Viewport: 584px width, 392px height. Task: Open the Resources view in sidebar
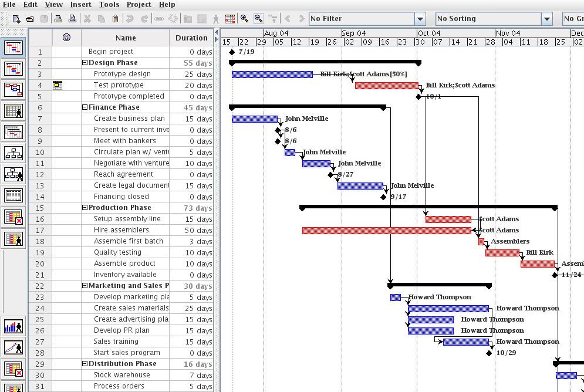point(13,110)
